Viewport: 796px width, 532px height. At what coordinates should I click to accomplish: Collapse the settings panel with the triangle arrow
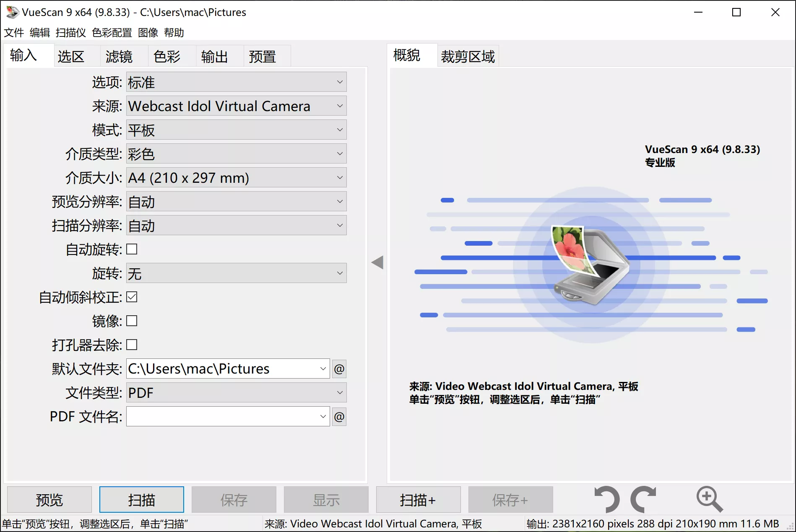[378, 262]
